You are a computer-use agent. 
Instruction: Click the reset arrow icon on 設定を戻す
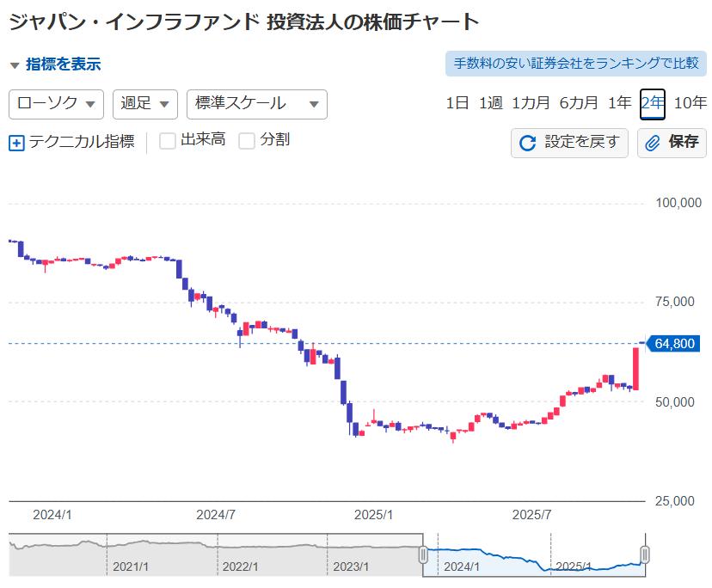coord(528,143)
